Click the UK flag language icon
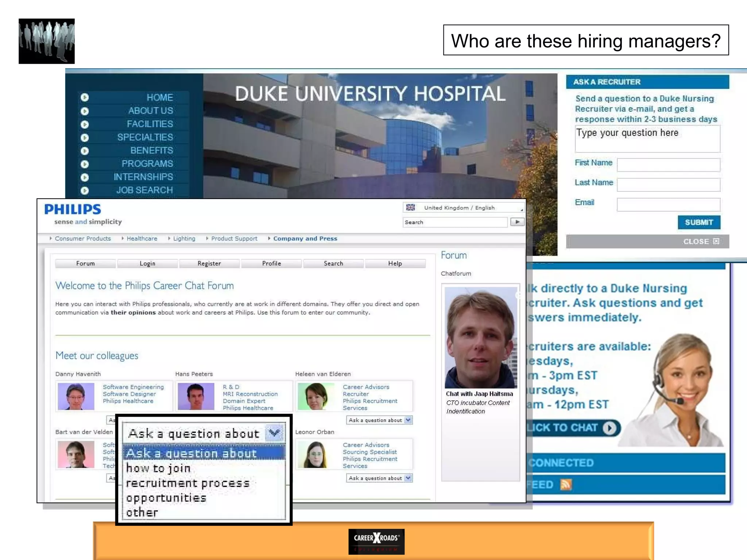 [x=411, y=207]
